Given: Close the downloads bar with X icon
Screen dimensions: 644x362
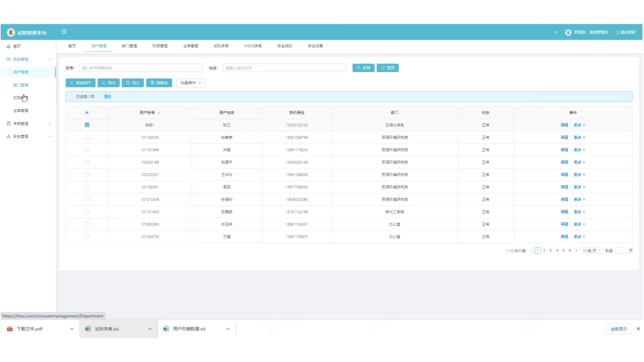Looking at the screenshot, I should (638, 329).
